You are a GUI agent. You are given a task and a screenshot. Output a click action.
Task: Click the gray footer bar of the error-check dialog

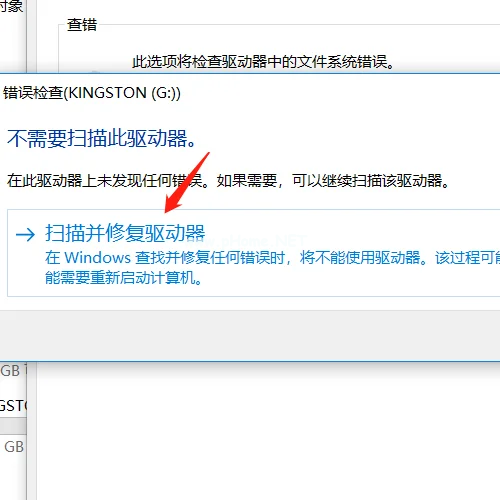pos(250,336)
